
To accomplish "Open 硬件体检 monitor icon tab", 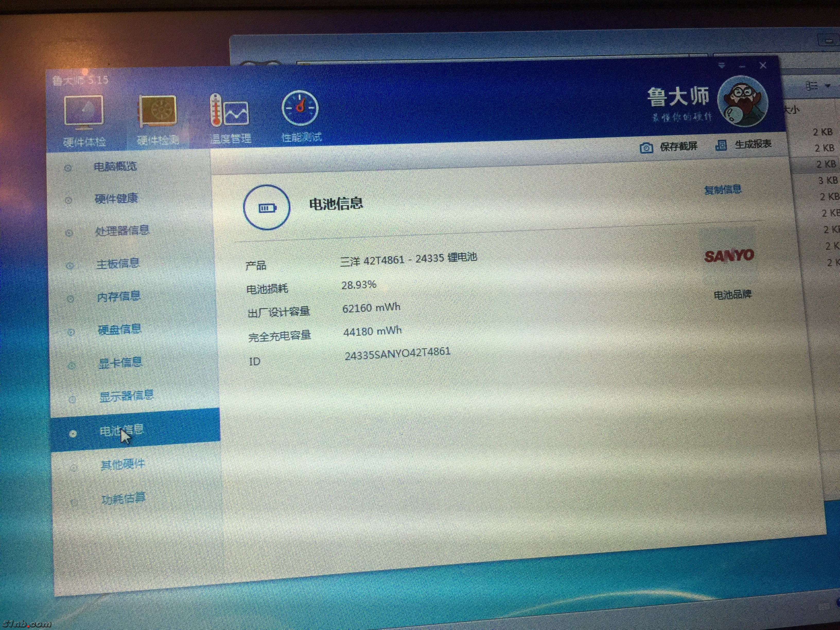I will coord(84,112).
